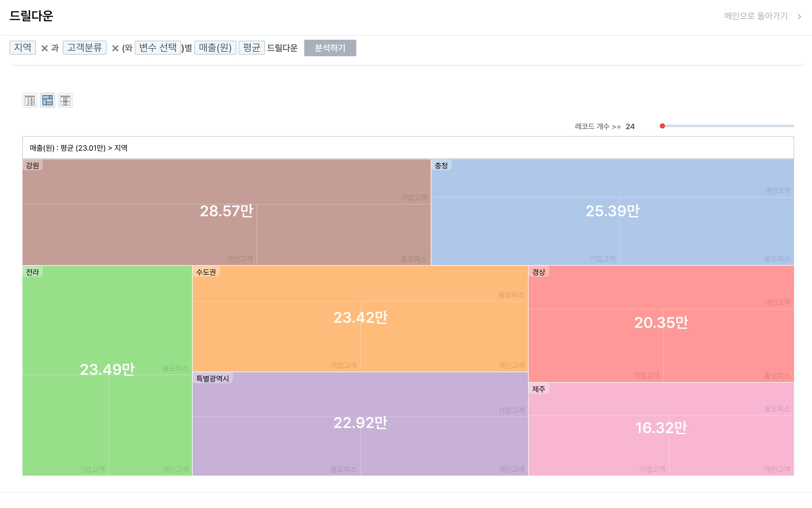Click the 메인으로 돌아가기 link
This screenshot has height=508, width=812.
click(756, 16)
